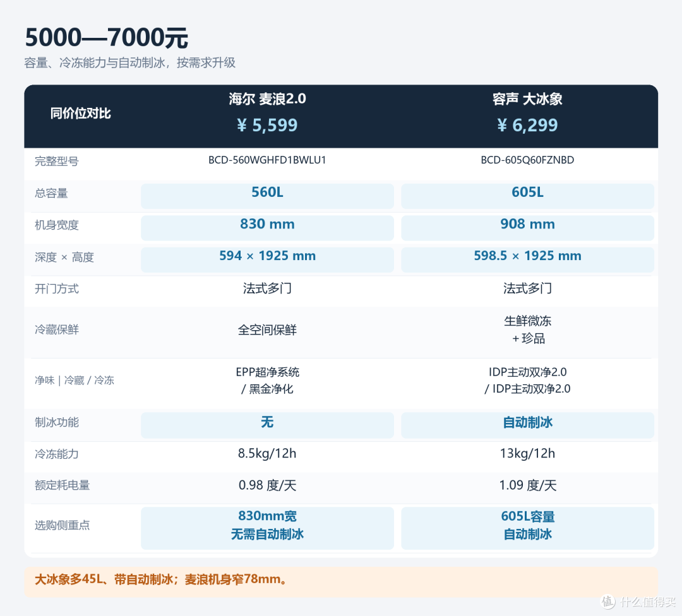Click the 自动制冰 cell in the 制冰功能 row
The height and width of the screenshot is (616, 682).
(527, 425)
